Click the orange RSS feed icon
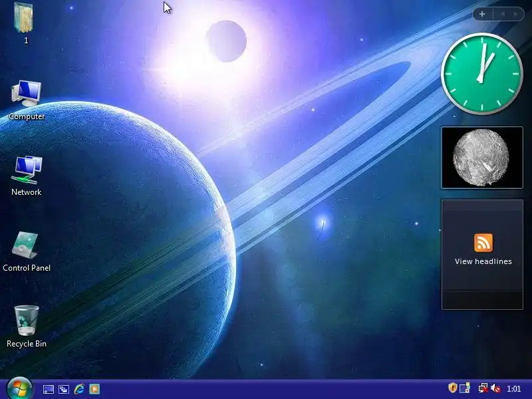Image resolution: width=532 pixels, height=399 pixels. click(483, 243)
